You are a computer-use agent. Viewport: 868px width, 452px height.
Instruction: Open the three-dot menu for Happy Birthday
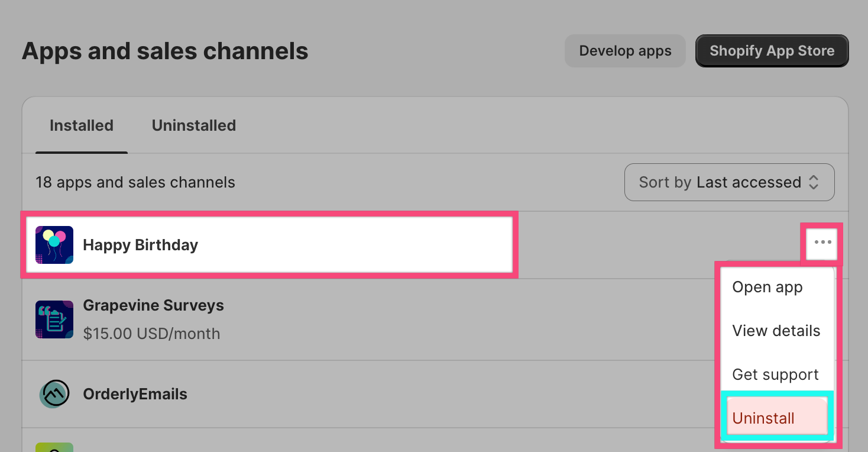pyautogui.click(x=822, y=242)
